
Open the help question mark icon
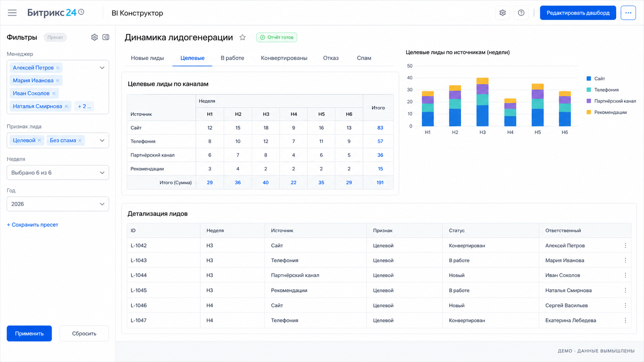pos(521,13)
